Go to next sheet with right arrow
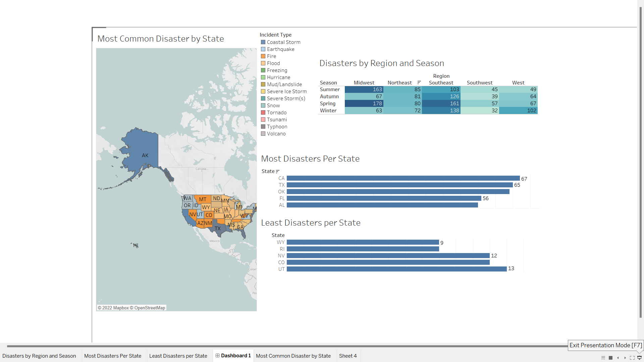 coord(625,358)
